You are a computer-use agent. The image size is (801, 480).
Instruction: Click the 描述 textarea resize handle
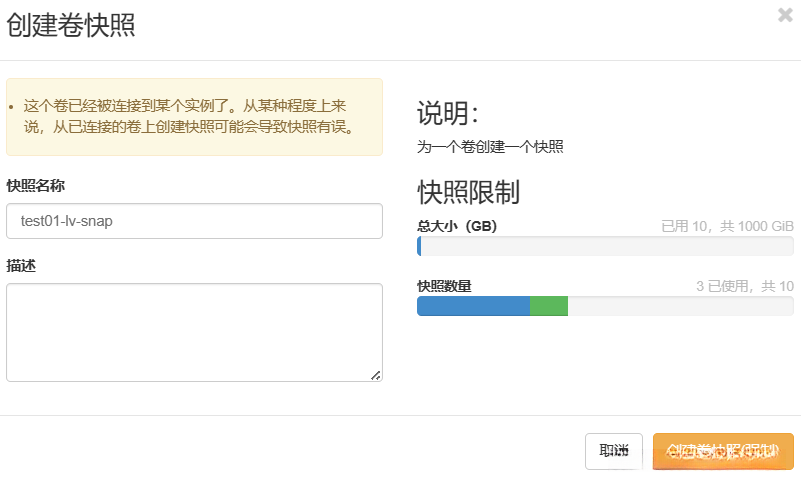pos(376,375)
